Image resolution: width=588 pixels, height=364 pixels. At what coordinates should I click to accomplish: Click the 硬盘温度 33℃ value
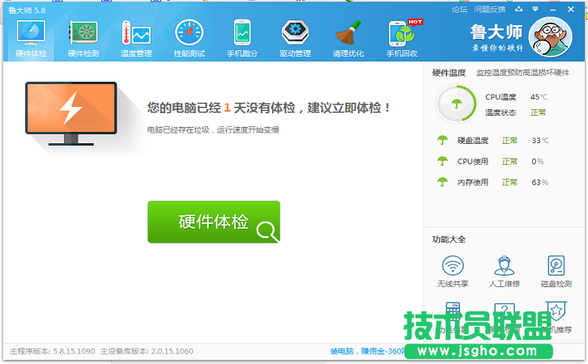click(x=540, y=141)
